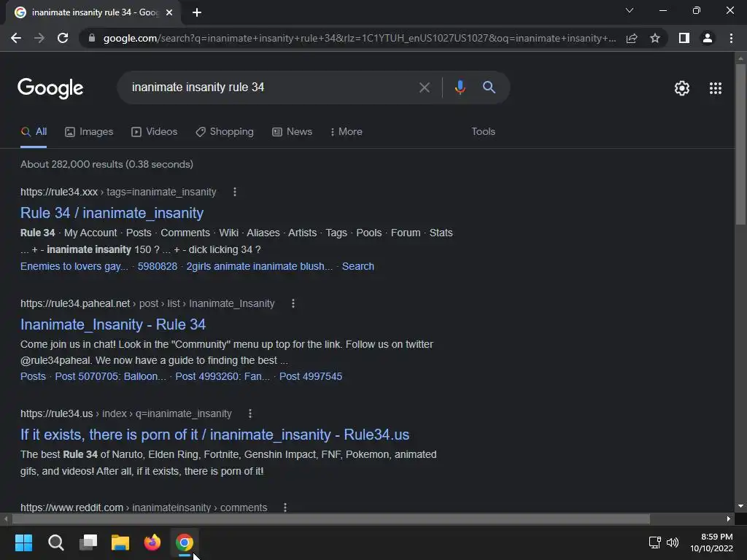Image resolution: width=747 pixels, height=560 pixels.
Task: Open Windows taskbar search
Action: point(55,542)
